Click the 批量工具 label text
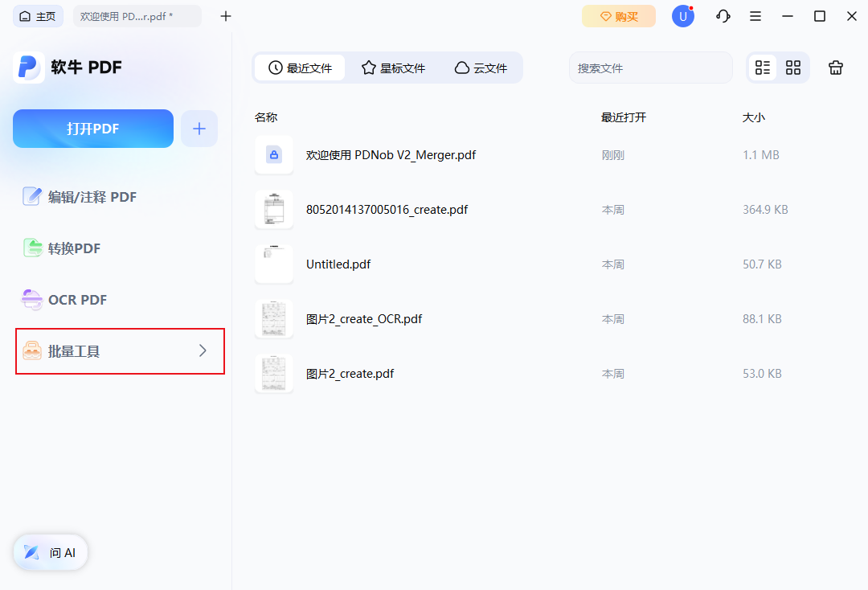Screen dimensions: 868x590 (x=74, y=351)
